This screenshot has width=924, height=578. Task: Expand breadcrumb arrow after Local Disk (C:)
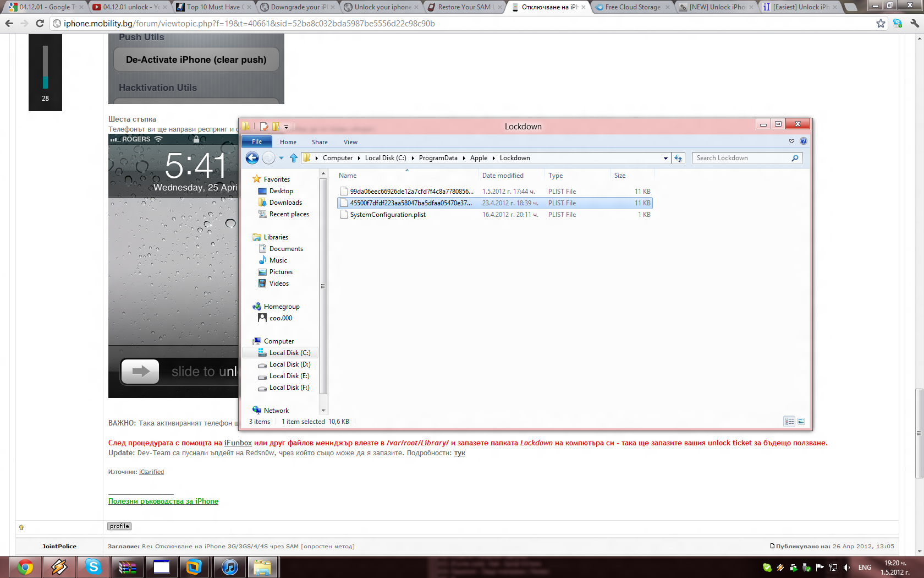413,158
